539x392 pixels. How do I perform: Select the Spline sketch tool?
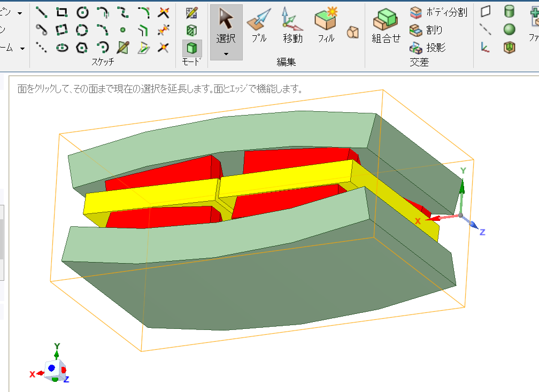(123, 12)
